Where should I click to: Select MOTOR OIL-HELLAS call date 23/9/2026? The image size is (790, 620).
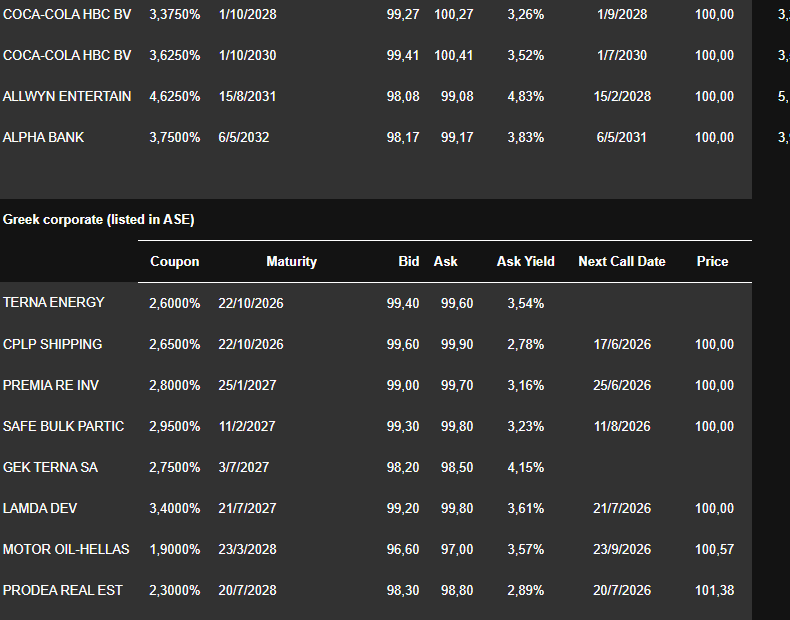coord(622,549)
